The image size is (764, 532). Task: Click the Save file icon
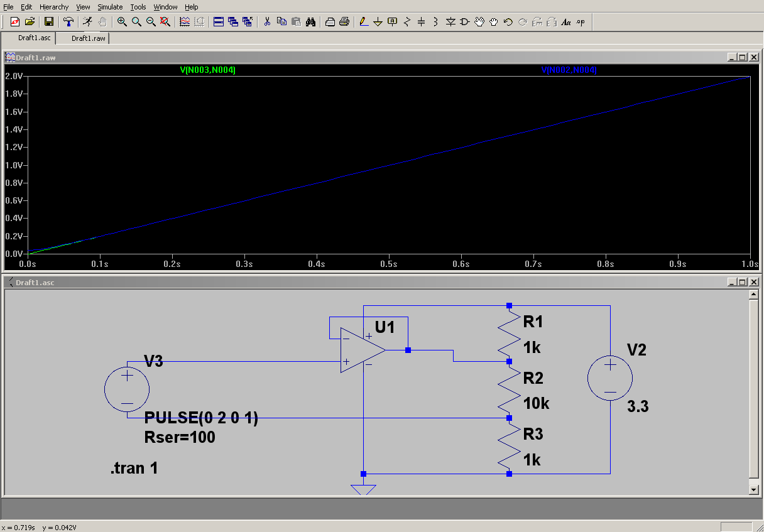pos(48,22)
